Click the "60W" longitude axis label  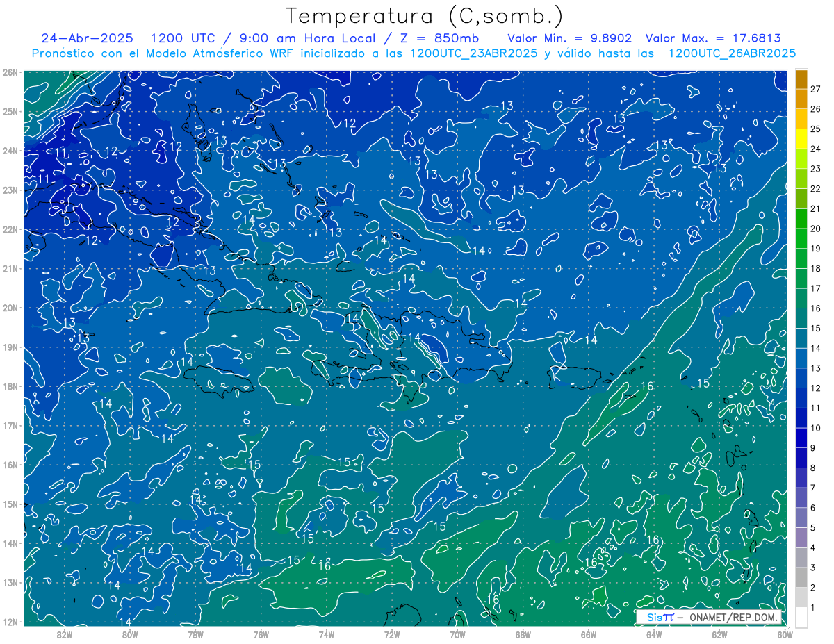click(x=785, y=634)
